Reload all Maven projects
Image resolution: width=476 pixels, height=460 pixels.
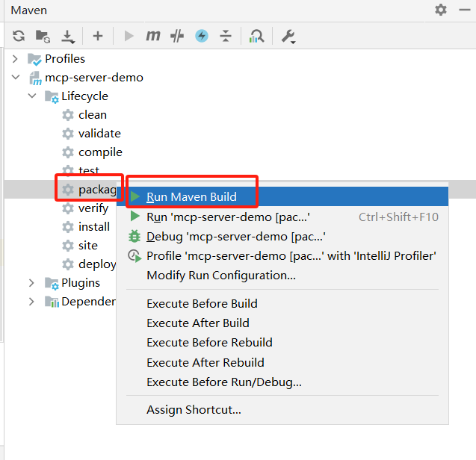[x=19, y=36]
